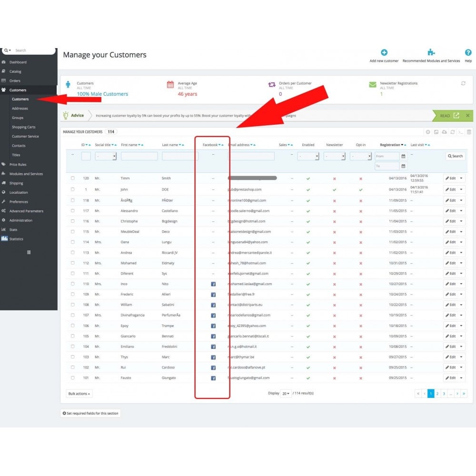The height and width of the screenshot is (476, 476).
Task: Tick the checkbox for MeubleDeal Deco
Action: [x=72, y=232]
